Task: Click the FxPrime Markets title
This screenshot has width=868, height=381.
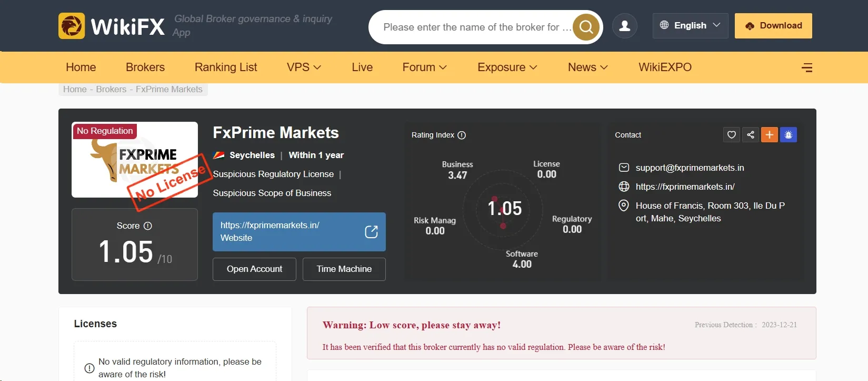Action: tap(276, 133)
